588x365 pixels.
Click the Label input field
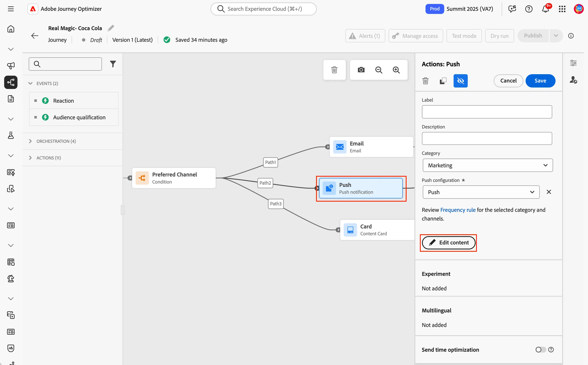(x=487, y=112)
